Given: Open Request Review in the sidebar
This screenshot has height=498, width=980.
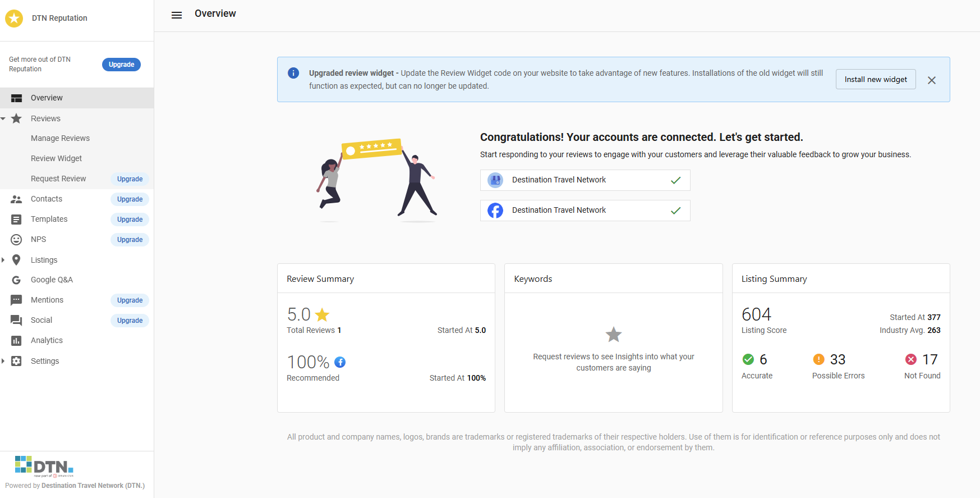Looking at the screenshot, I should click(x=58, y=179).
